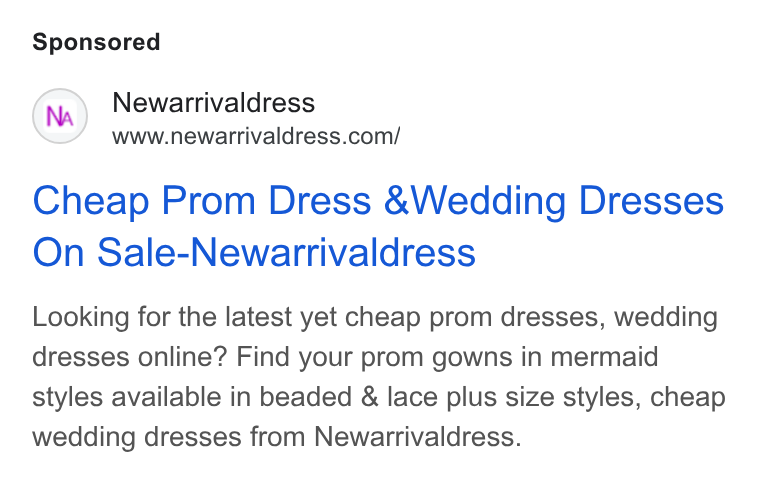Screen dimensions: 760x478
Task: Click the word 'Cheap' in blue headline
Action: coord(91,201)
